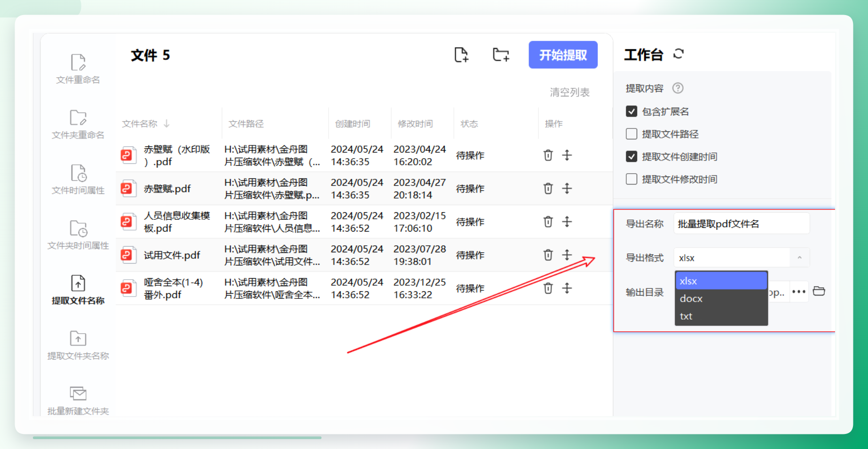Click modified time 2023/04/24 16:20:02
The height and width of the screenshot is (449, 868).
[x=419, y=155]
